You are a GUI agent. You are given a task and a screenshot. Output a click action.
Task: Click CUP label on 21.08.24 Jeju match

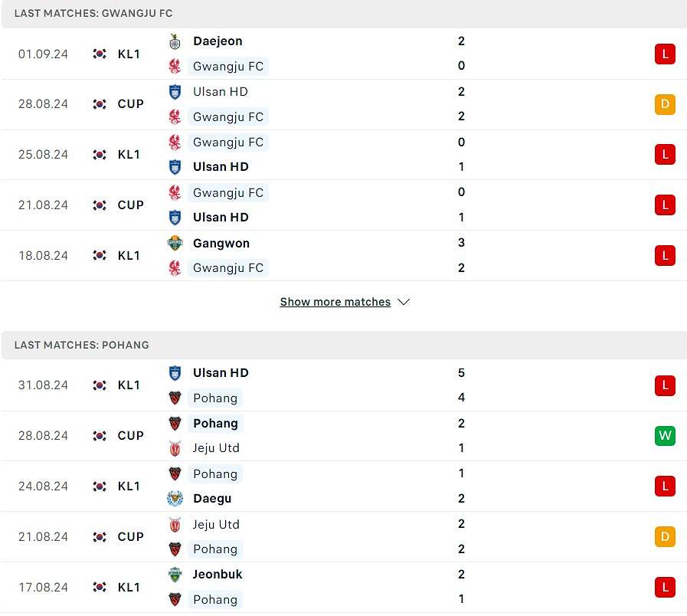coord(131,537)
